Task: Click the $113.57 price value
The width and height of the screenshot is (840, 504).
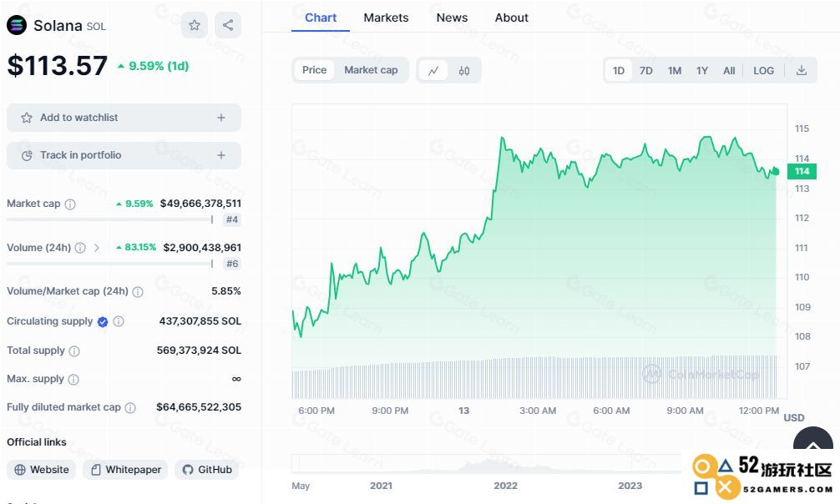Action: 58,66
